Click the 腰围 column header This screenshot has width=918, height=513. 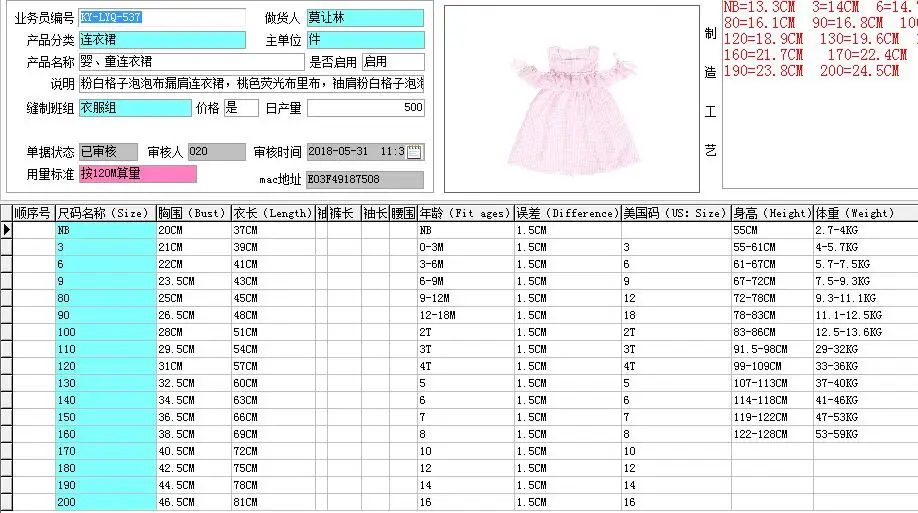coord(403,213)
